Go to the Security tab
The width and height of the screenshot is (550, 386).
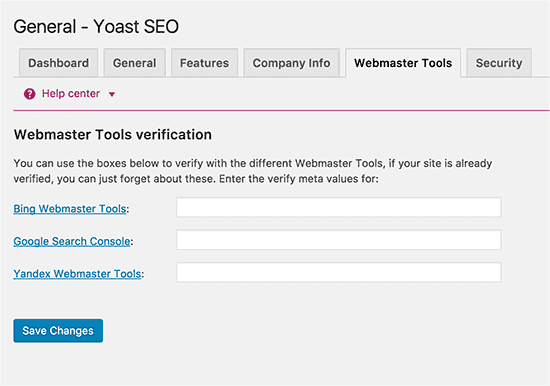499,63
